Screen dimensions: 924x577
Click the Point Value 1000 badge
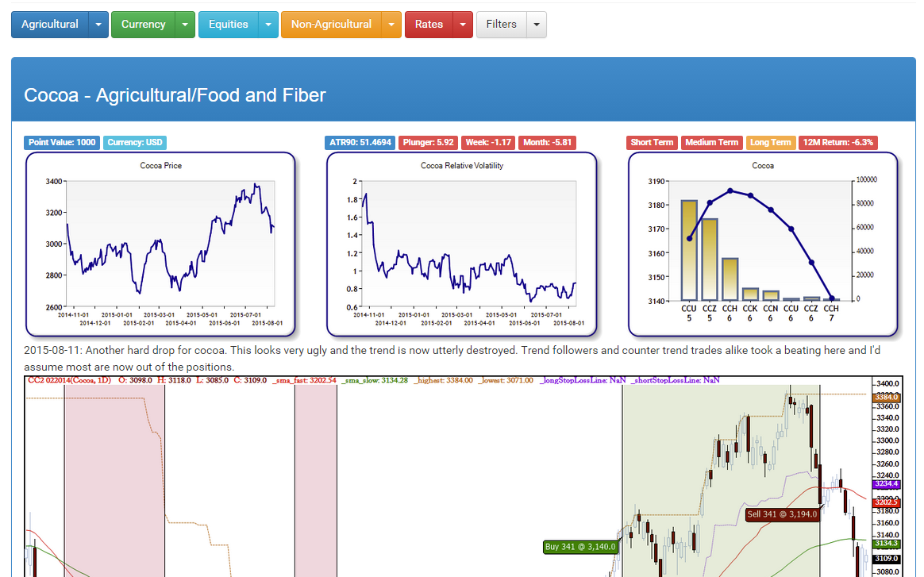coord(62,143)
